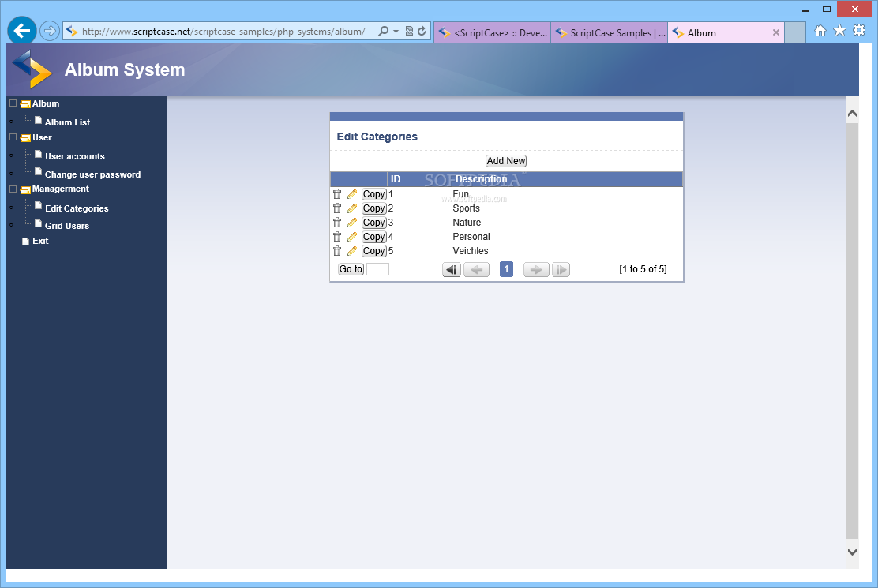Screen dimensions: 878x588
Task: Click the scrollbar down arrow
Action: click(852, 552)
